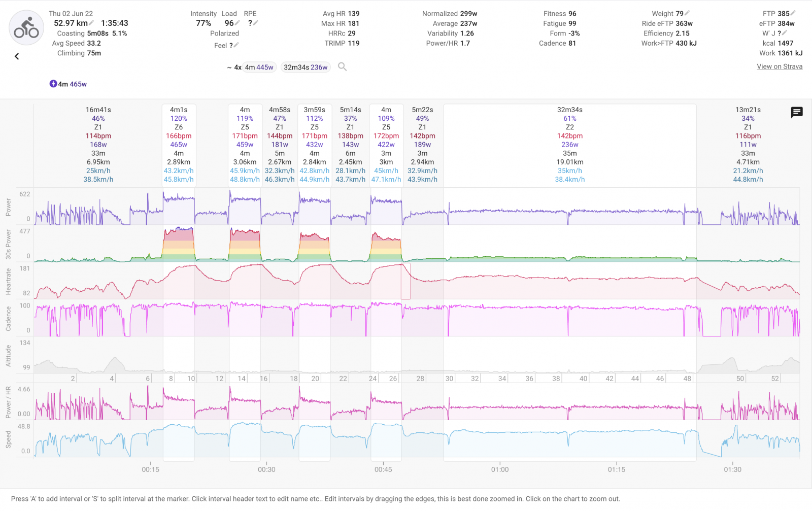The height and width of the screenshot is (511, 812).
Task: Edit FTP 385 via the pencil icon
Action: tap(793, 13)
